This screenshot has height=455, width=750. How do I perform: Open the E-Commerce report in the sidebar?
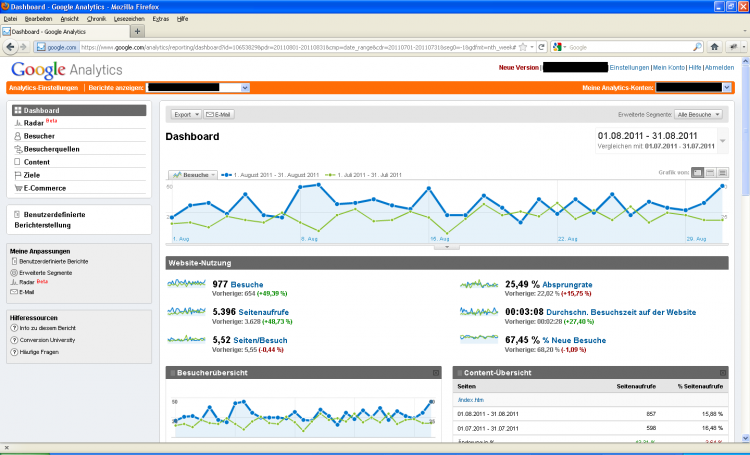click(45, 187)
